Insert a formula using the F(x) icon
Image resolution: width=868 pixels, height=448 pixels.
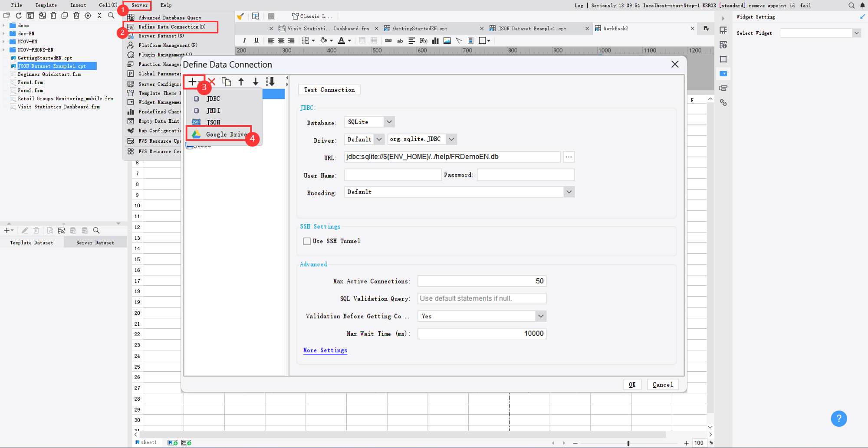point(423,40)
